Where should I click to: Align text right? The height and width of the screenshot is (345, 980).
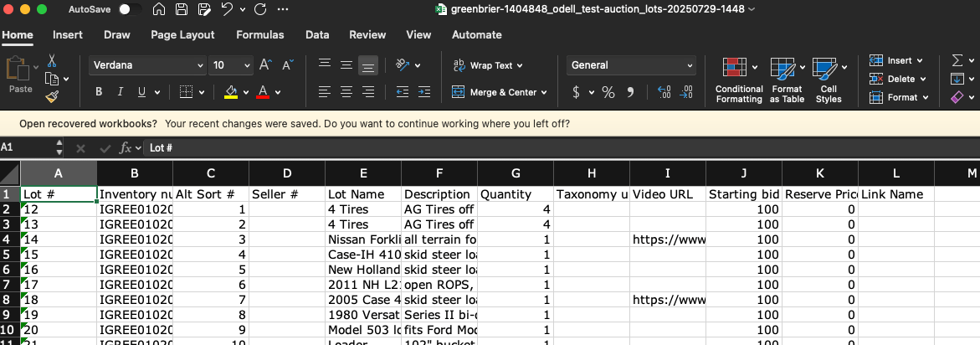pyautogui.click(x=368, y=92)
